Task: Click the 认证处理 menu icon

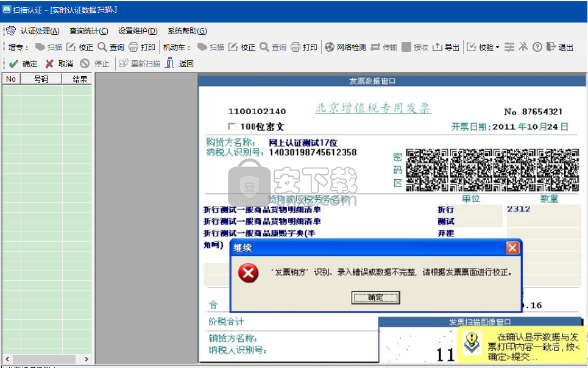Action: [11, 30]
